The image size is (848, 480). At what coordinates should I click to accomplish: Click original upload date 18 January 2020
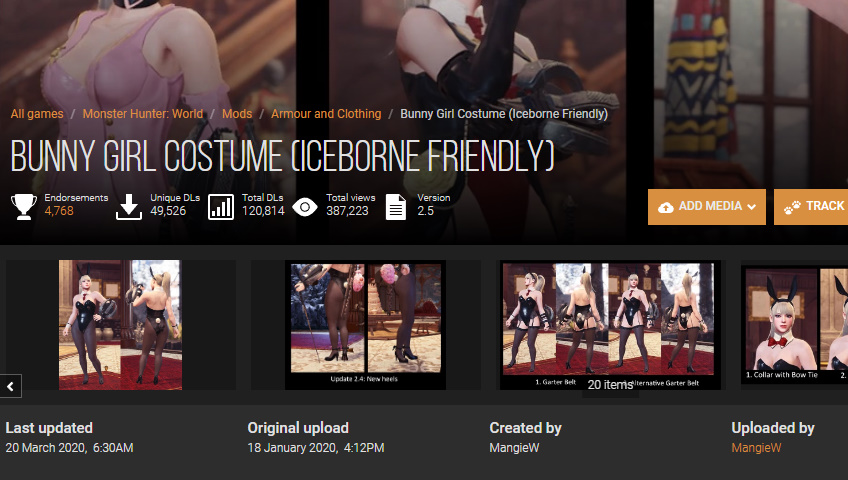[x=316, y=448]
